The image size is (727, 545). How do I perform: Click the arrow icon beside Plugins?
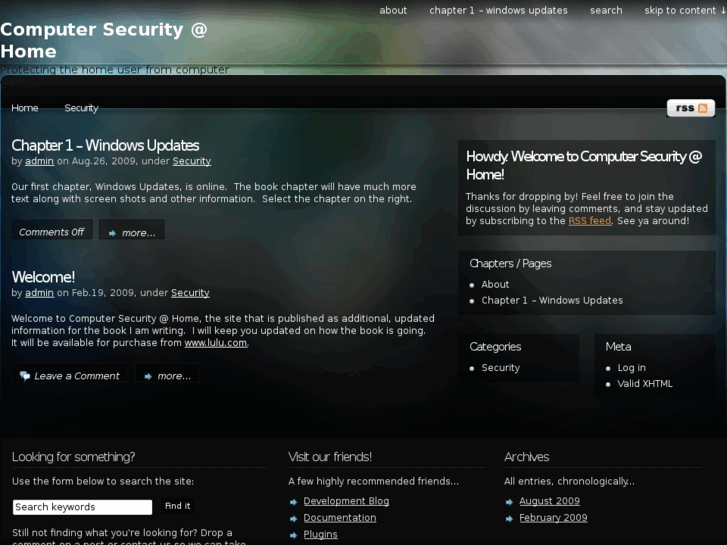pyautogui.click(x=293, y=535)
